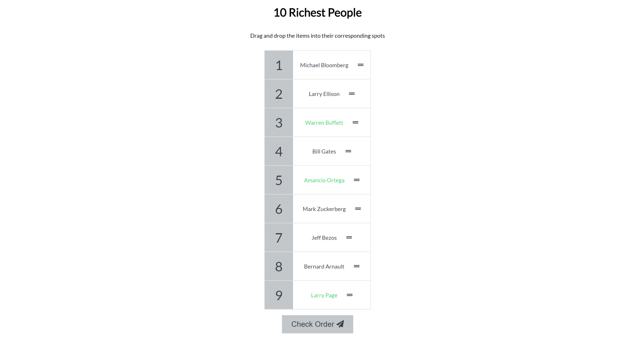
Task: Click drag handle beside Mark Zuckerberg
Action: pyautogui.click(x=358, y=209)
